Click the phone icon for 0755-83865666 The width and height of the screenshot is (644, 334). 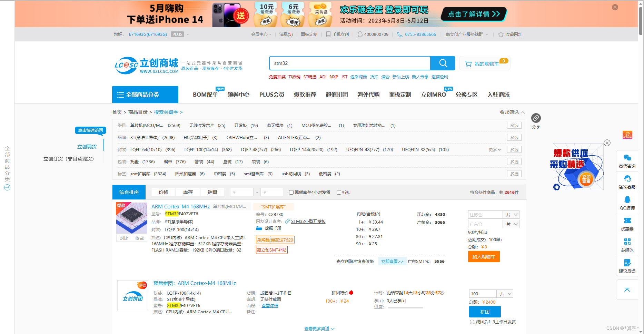(x=399, y=35)
